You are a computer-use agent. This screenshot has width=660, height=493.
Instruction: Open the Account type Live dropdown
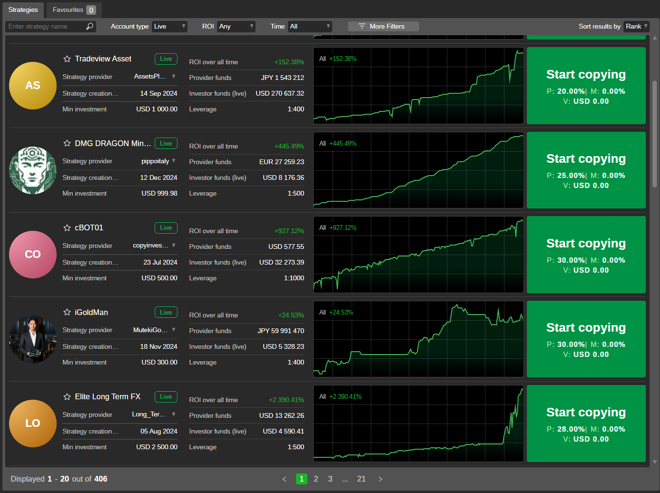[170, 27]
